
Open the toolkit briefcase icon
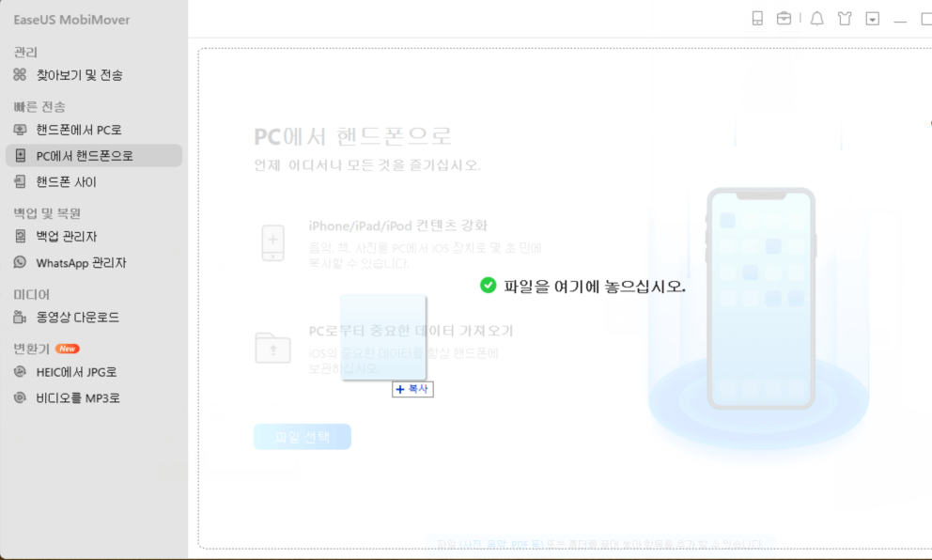point(784,18)
